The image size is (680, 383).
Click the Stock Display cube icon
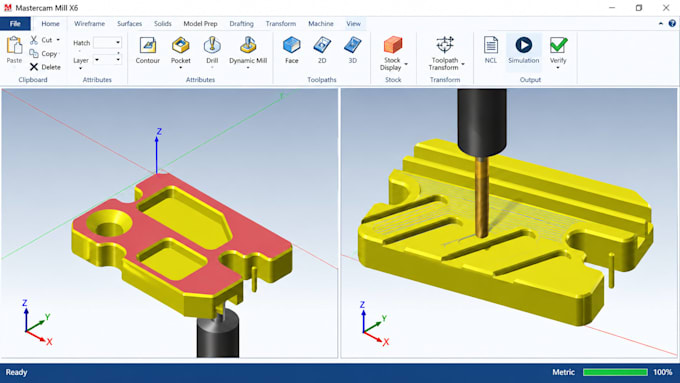click(x=393, y=45)
